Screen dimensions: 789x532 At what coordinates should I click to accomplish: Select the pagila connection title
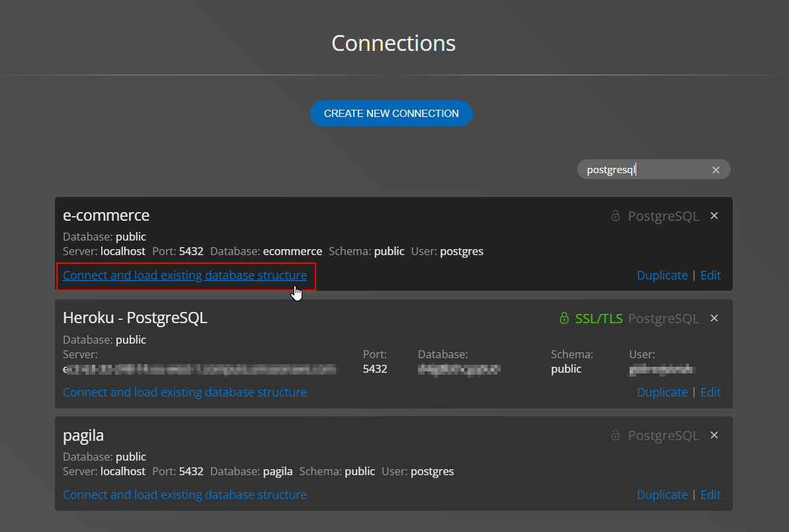pos(83,436)
